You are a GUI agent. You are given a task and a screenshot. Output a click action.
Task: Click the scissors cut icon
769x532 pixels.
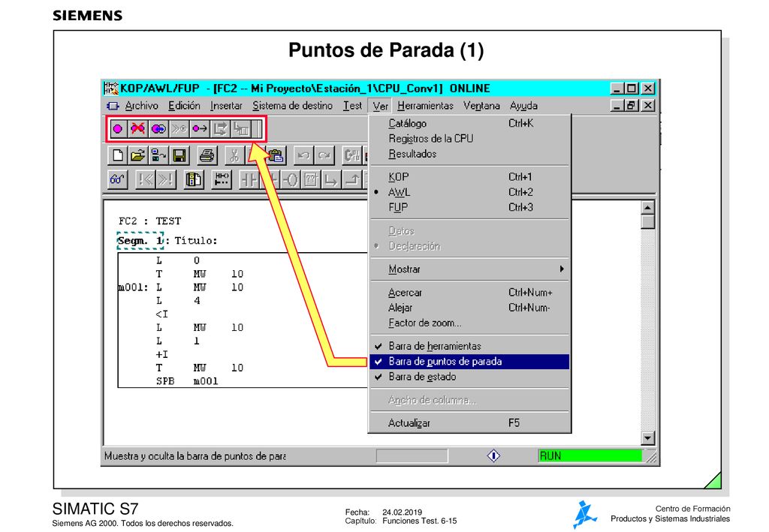[234, 156]
